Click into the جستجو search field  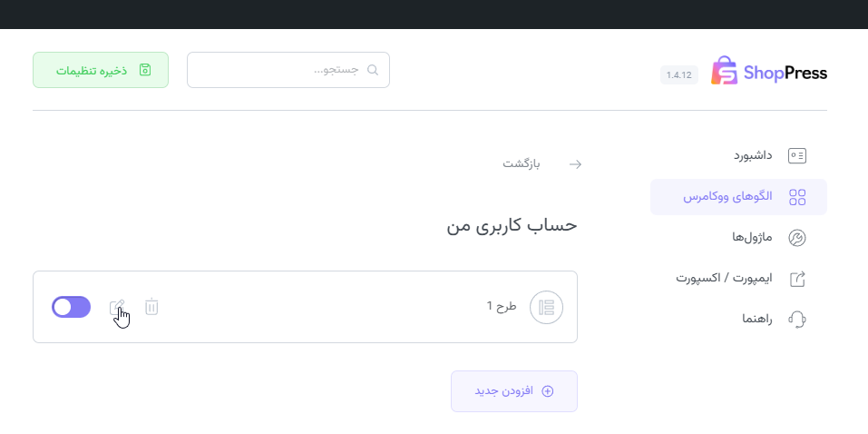(281, 70)
